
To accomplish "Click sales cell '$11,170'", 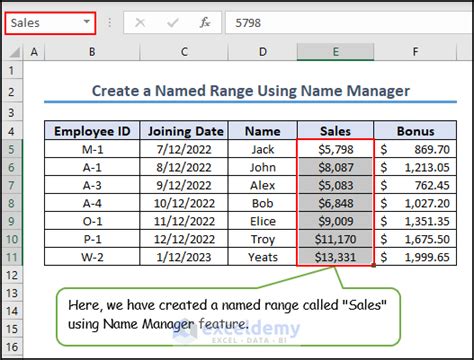I will click(x=335, y=239).
